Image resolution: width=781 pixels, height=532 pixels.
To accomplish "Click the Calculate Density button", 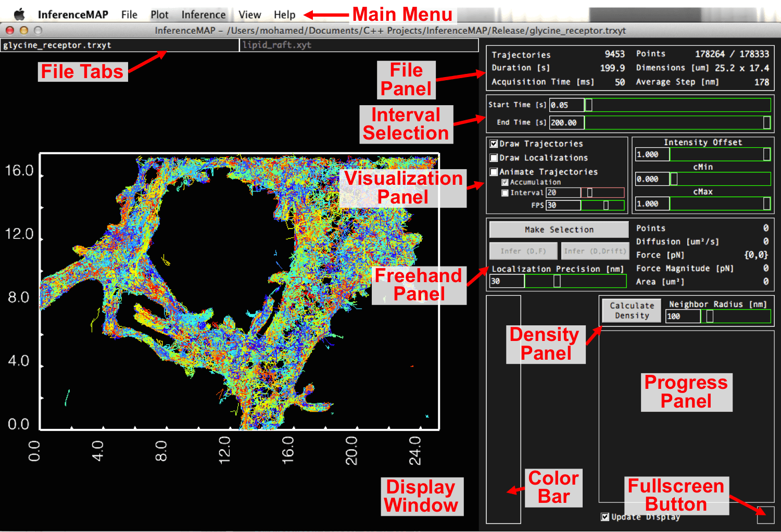I will click(x=632, y=311).
